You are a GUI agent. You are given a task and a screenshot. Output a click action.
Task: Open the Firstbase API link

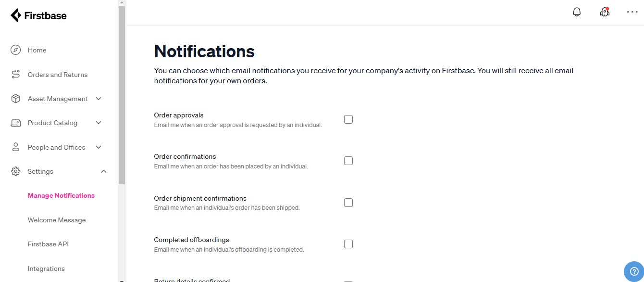click(x=48, y=244)
